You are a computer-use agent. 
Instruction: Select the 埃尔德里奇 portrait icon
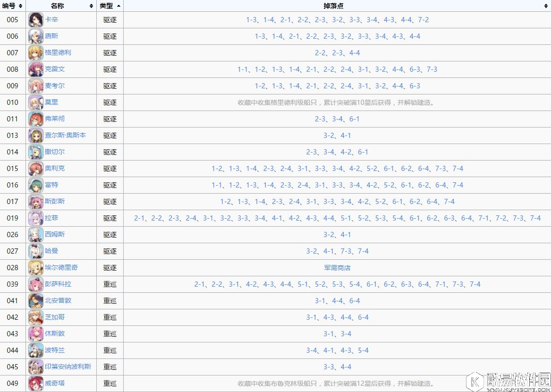(35, 268)
